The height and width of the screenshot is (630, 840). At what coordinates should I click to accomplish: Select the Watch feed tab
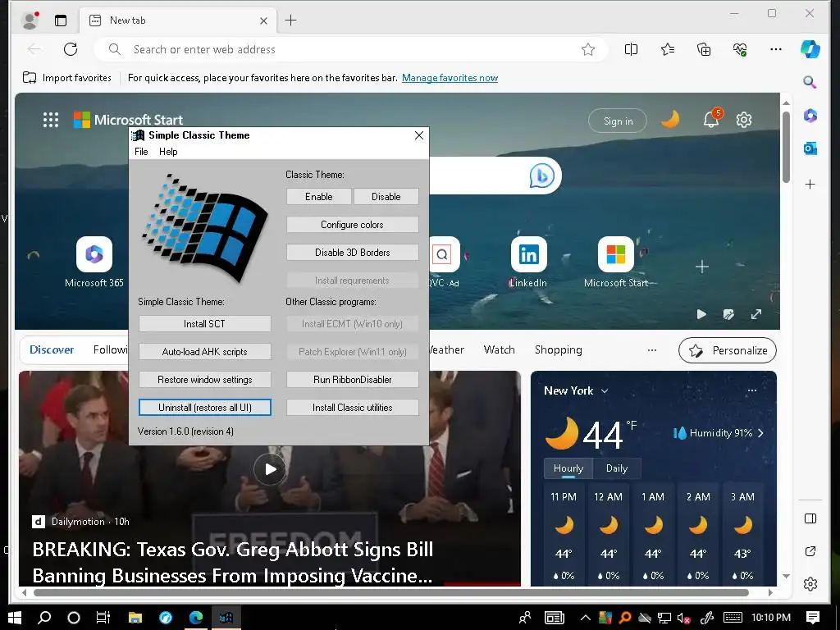coord(499,349)
